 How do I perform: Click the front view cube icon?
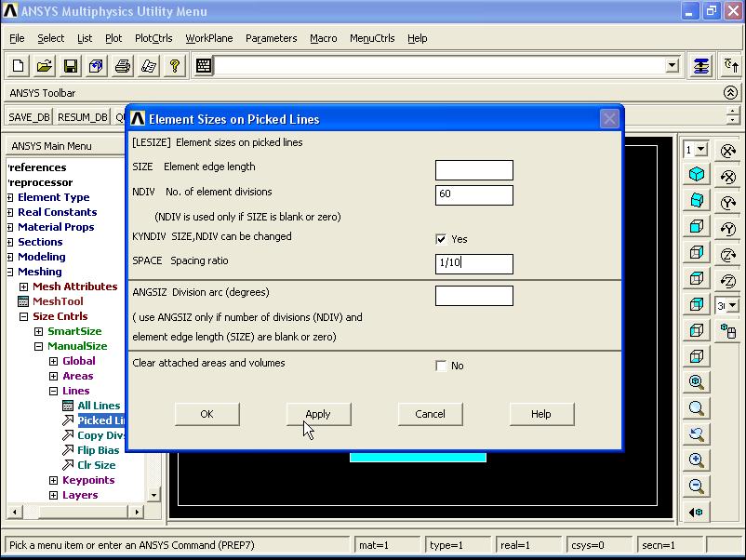click(697, 226)
